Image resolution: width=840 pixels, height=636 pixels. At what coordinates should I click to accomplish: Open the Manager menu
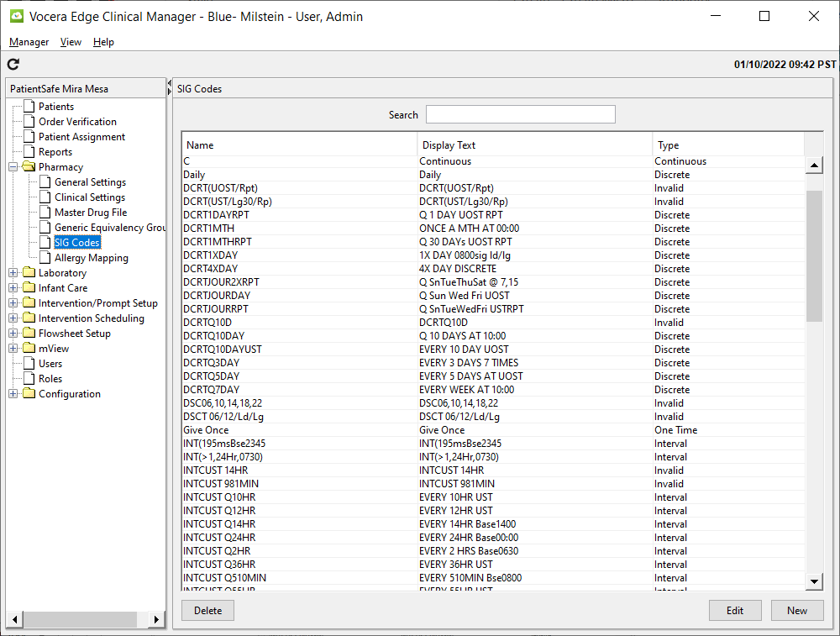[29, 42]
